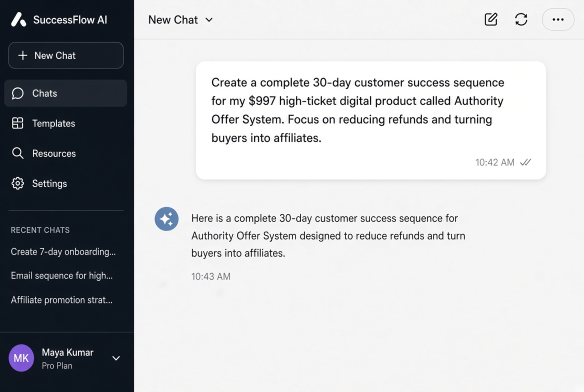Click the Chats speech bubble icon

click(x=17, y=93)
